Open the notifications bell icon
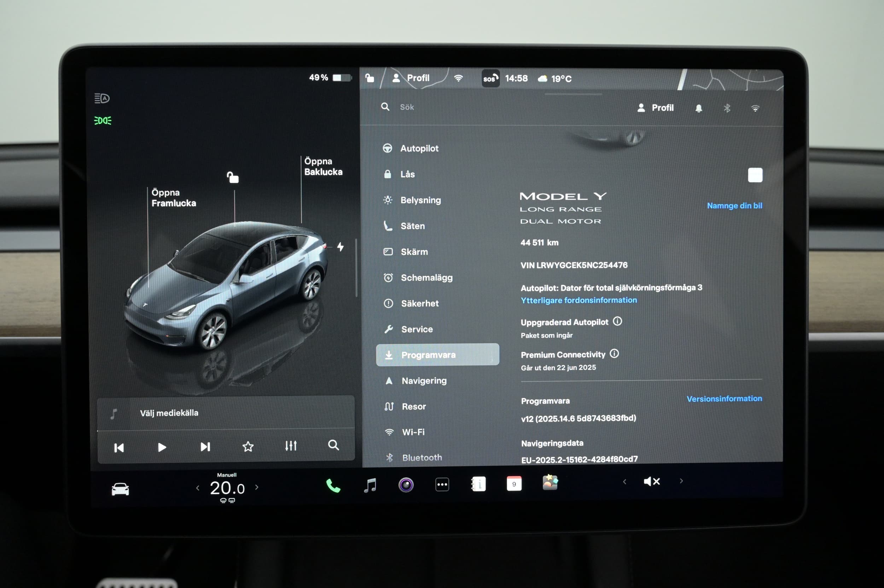Image resolution: width=884 pixels, height=588 pixels. (x=698, y=109)
